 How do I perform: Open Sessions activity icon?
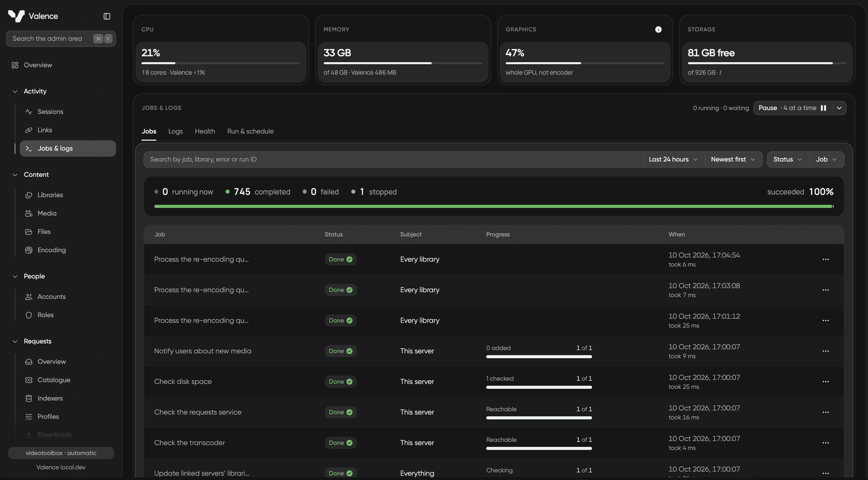29,112
